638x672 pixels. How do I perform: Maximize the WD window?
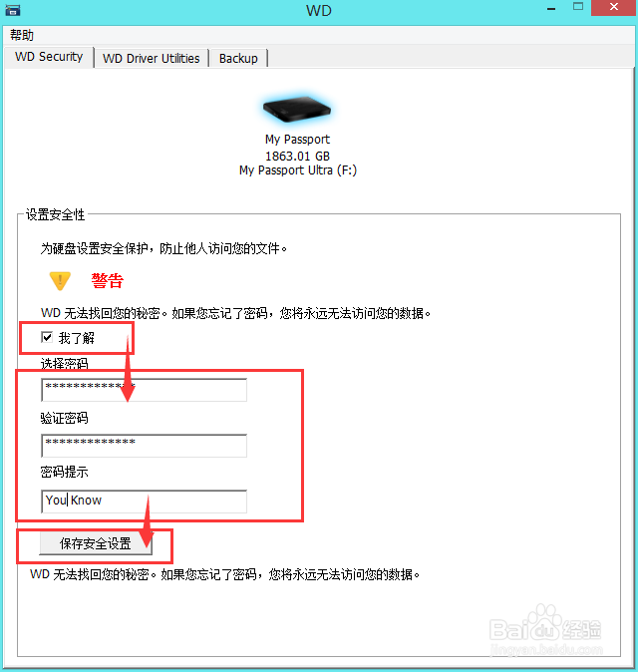click(578, 7)
